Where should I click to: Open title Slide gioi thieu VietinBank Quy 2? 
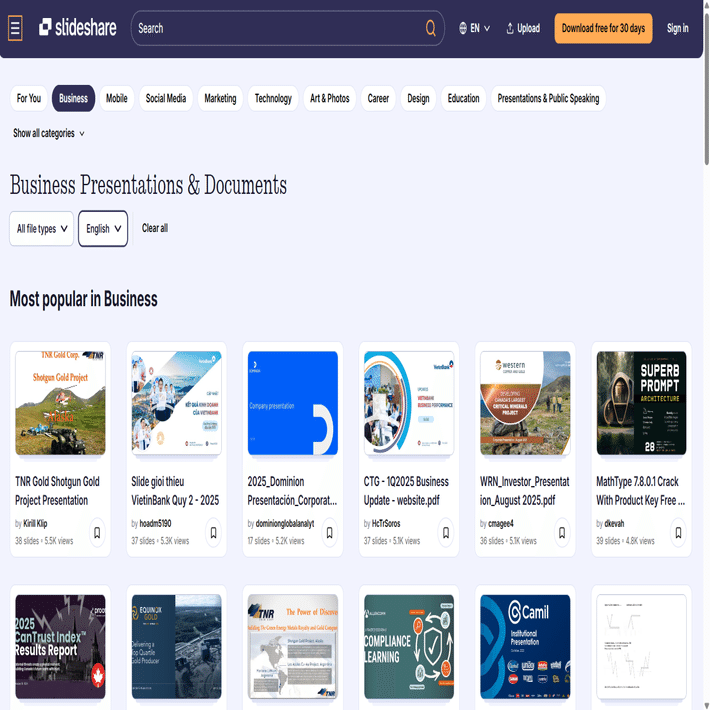(175, 491)
